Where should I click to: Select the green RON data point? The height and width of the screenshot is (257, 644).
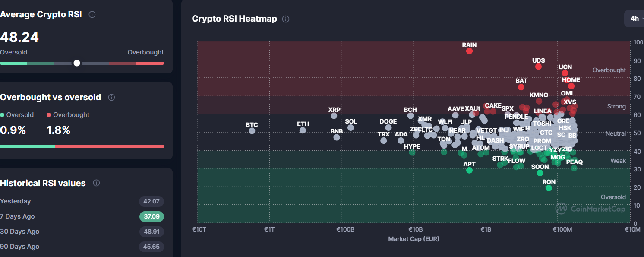549,188
